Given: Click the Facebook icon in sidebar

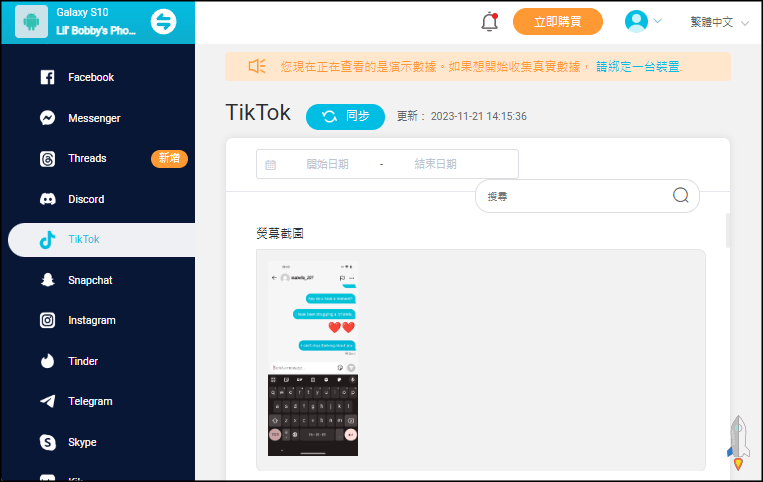Looking at the screenshot, I should [47, 77].
